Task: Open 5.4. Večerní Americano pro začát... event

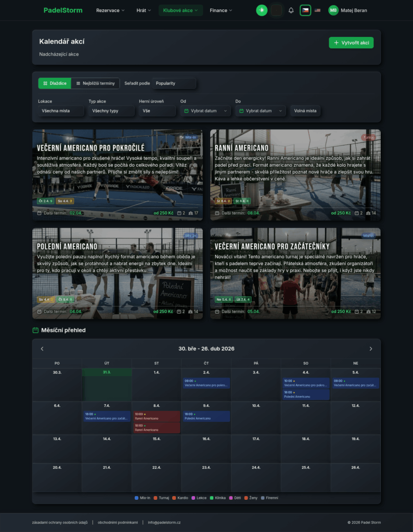Action: [x=356, y=383]
